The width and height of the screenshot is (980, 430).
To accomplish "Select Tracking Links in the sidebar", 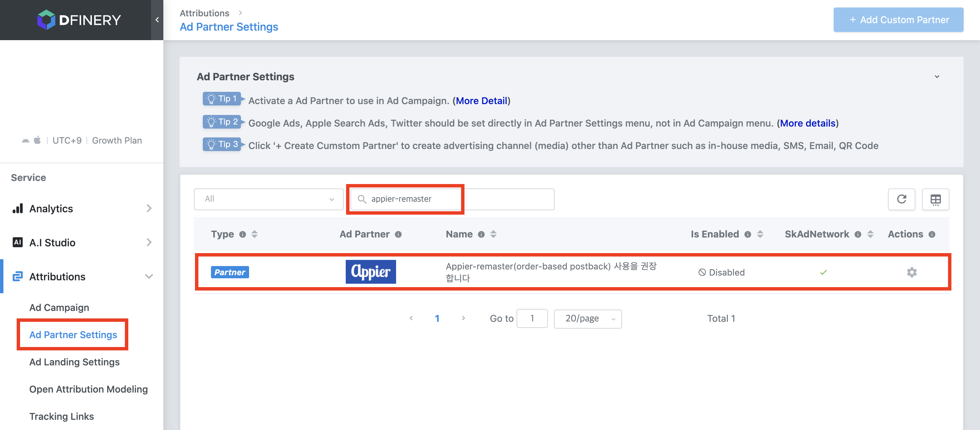I will click(x=62, y=416).
